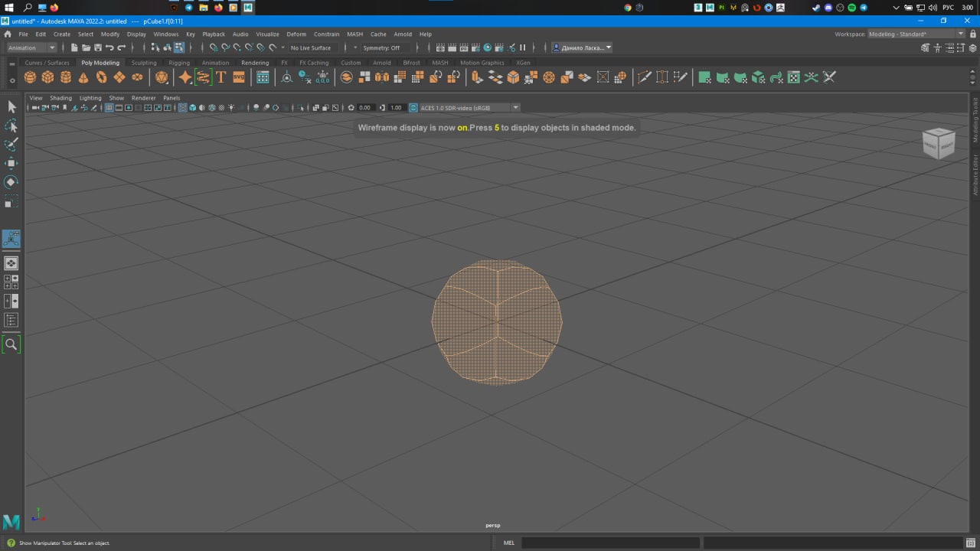Click the gamma value field 1.00
The height and width of the screenshot is (551, 980).
click(397, 108)
